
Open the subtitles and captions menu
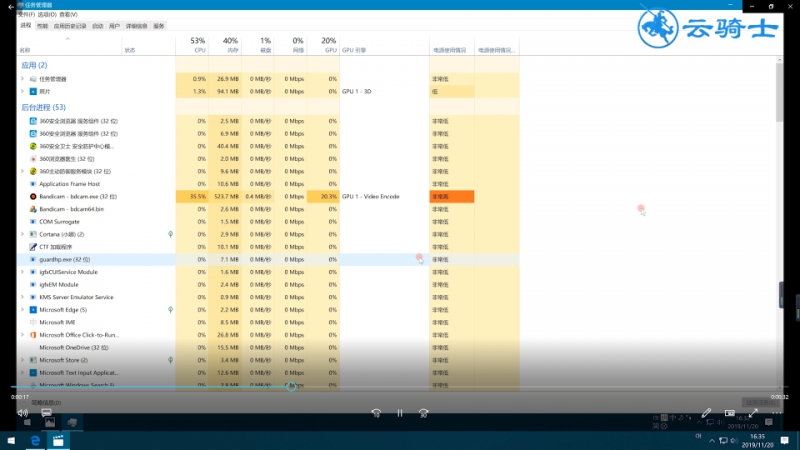click(46, 413)
